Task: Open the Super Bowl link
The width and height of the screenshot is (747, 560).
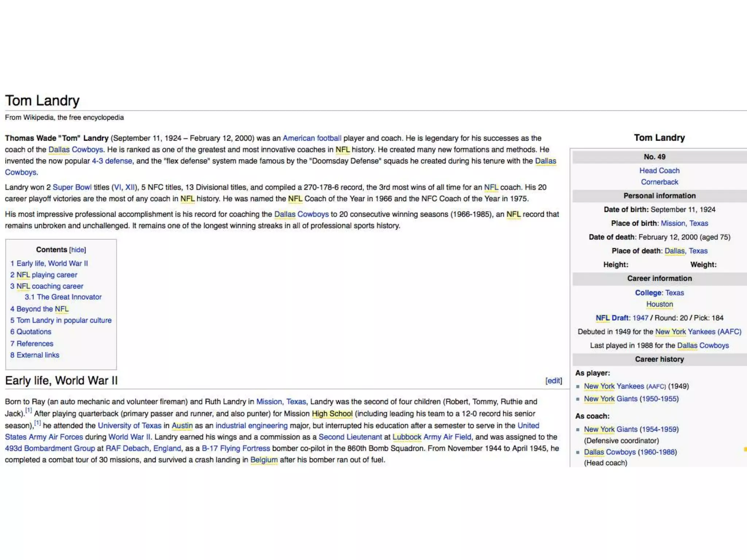Action: tap(72, 187)
